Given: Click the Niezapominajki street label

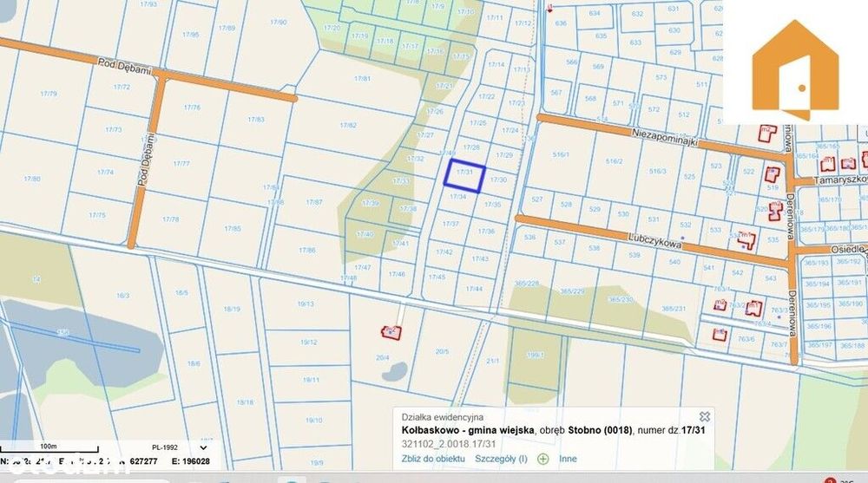Looking at the screenshot, I should coord(665,137).
